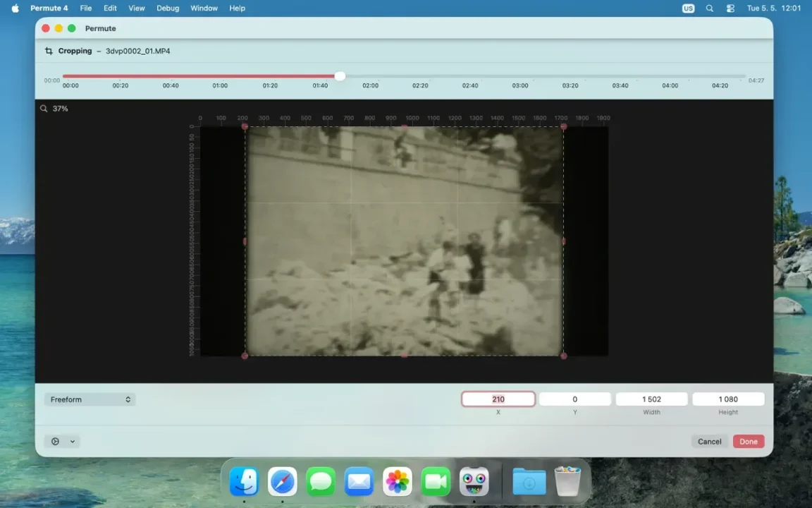The height and width of the screenshot is (508, 812).
Task: Click the 3dvp0002_01.MP4 file name
Action: [137, 51]
